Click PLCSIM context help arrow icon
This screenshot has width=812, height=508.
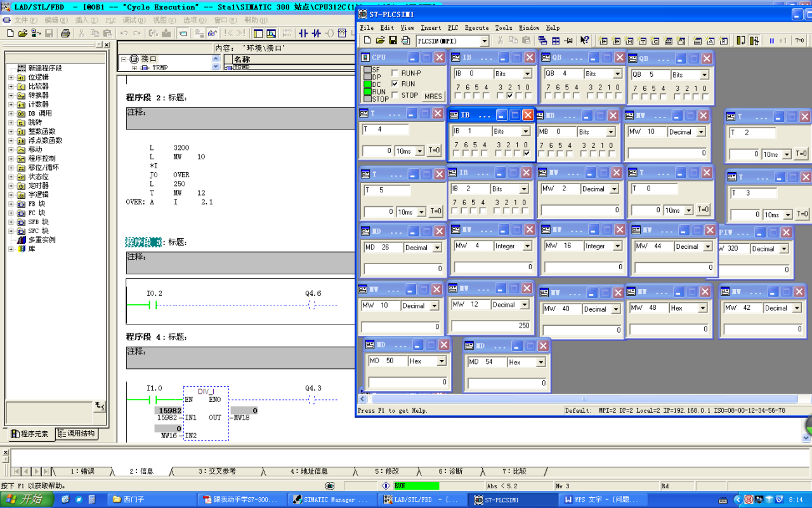[x=585, y=40]
